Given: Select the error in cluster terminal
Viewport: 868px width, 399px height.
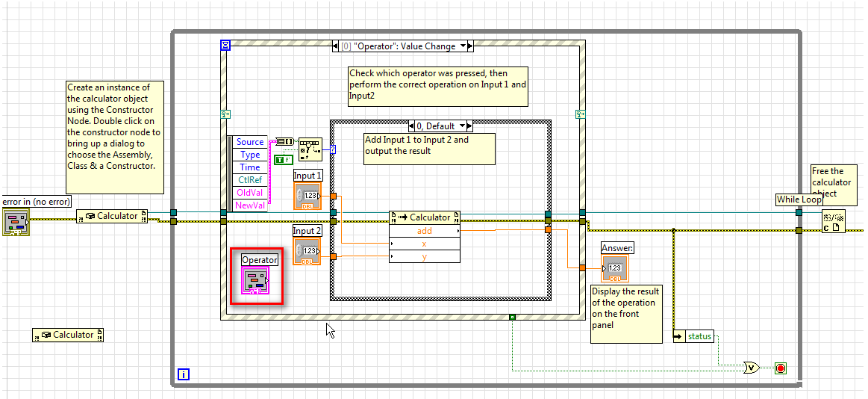Looking at the screenshot, I should click(x=16, y=221).
